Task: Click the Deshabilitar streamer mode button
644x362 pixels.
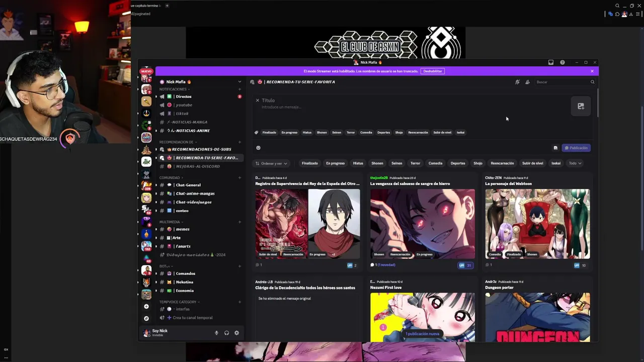Action: (433, 71)
